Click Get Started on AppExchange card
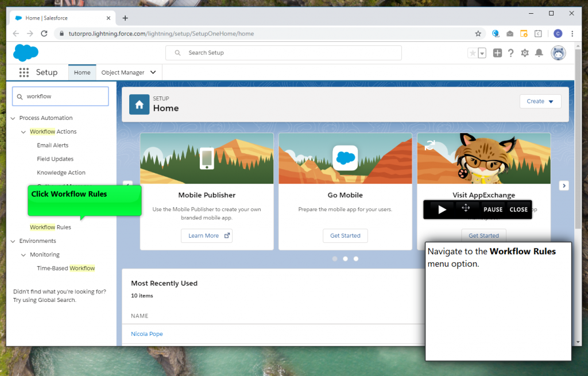The height and width of the screenshot is (376, 588). pos(483,235)
